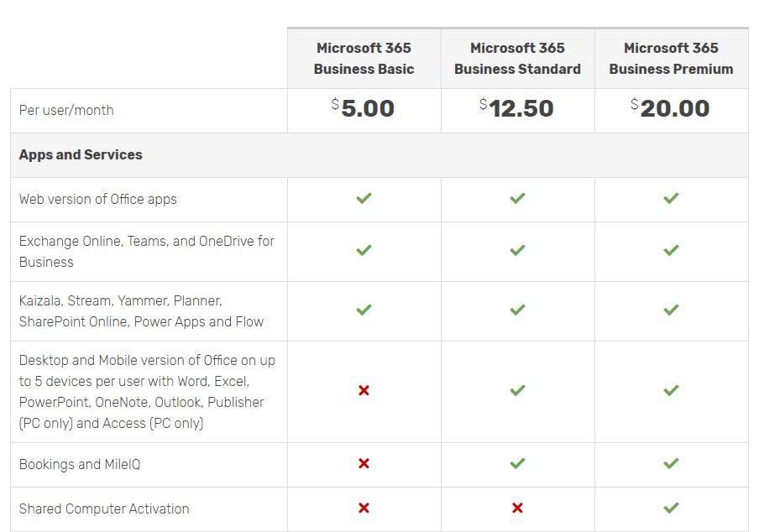Screen dimensions: 764x532
Task: Click the green checkmark for Web version under Business Basic
Action: coord(364,199)
